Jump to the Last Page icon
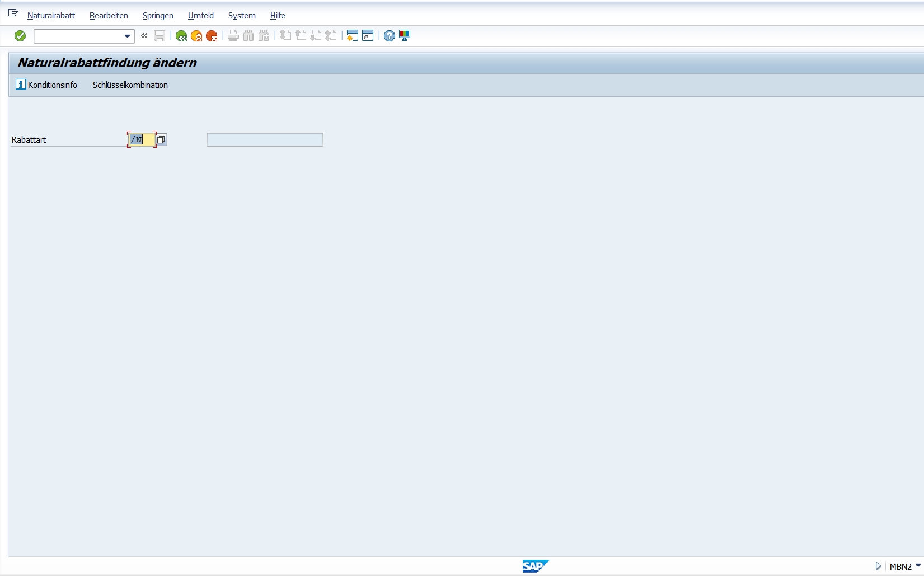Screen dimensions: 924x576 tap(331, 36)
